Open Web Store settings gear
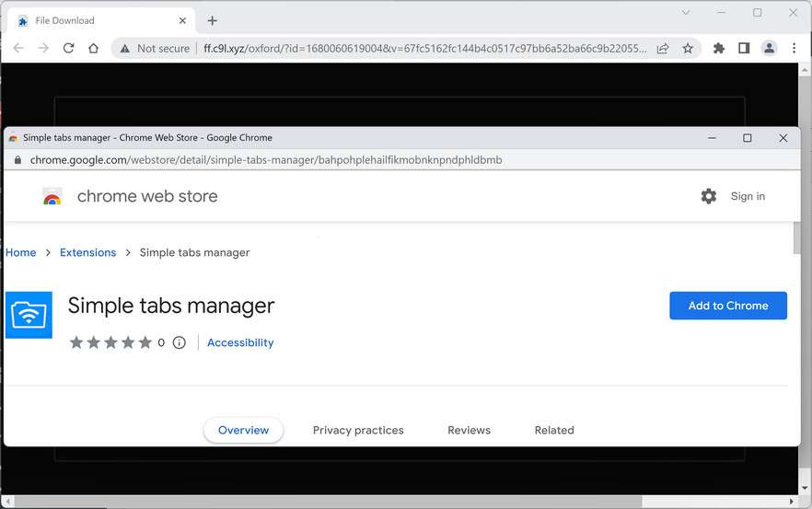This screenshot has height=509, width=812. [709, 196]
